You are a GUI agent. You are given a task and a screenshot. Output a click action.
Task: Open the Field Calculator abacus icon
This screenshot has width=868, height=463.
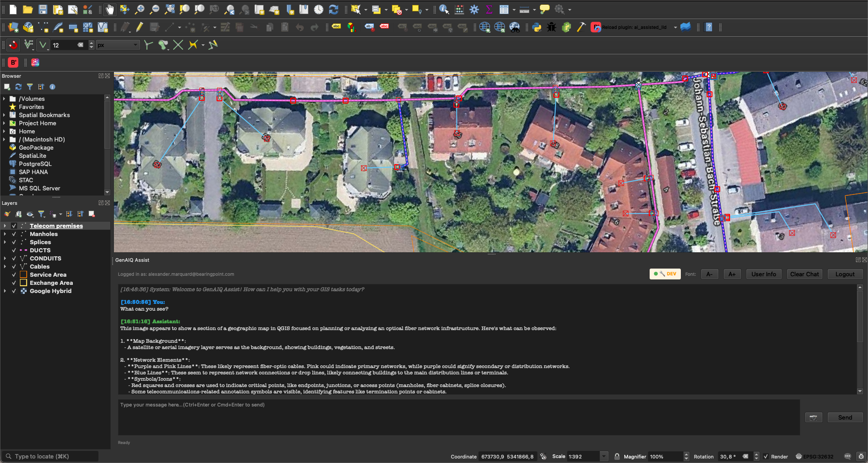click(459, 9)
